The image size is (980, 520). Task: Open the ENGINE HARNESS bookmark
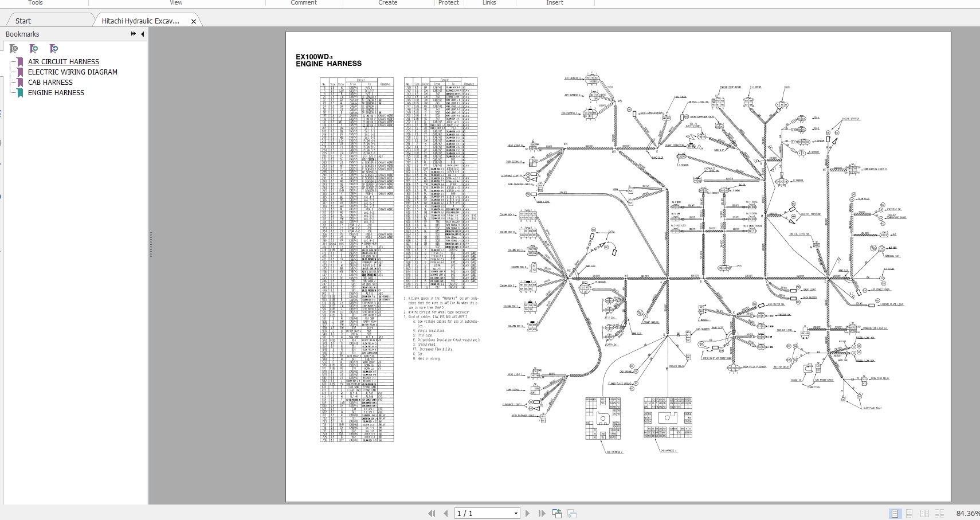[56, 92]
